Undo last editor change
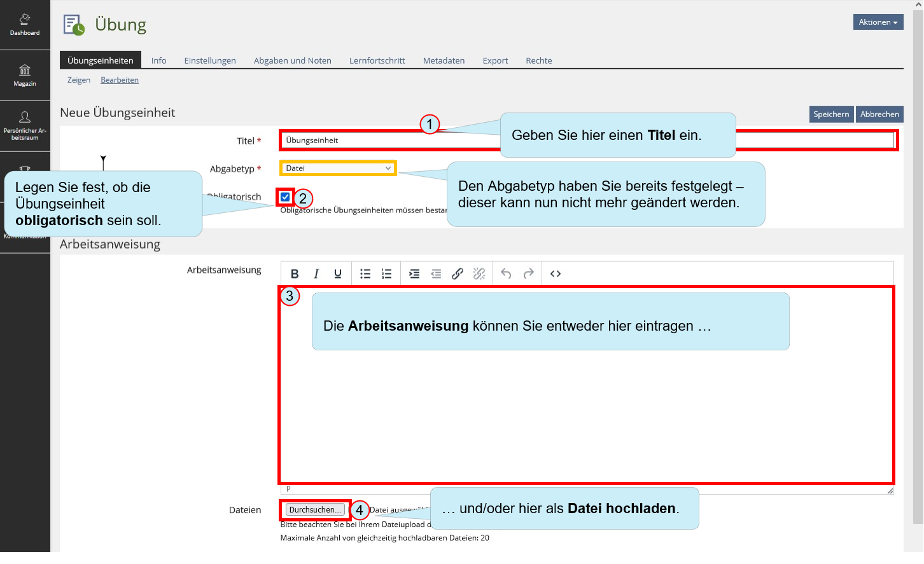 point(507,274)
